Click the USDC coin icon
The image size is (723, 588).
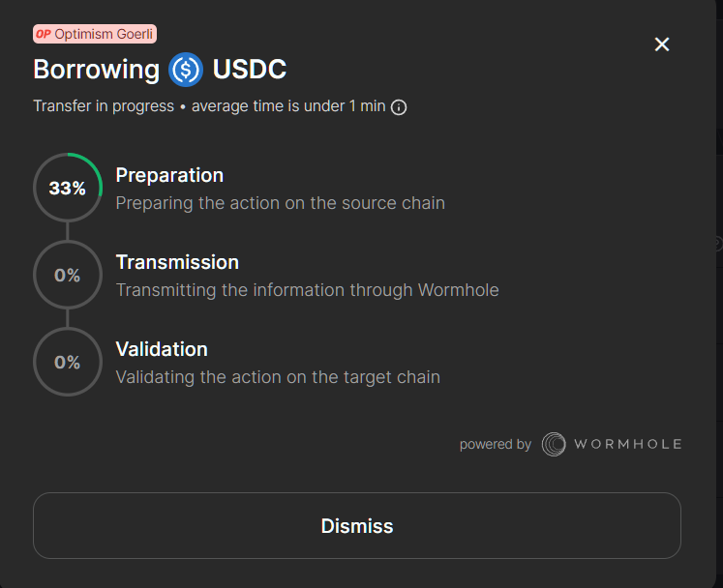185,70
